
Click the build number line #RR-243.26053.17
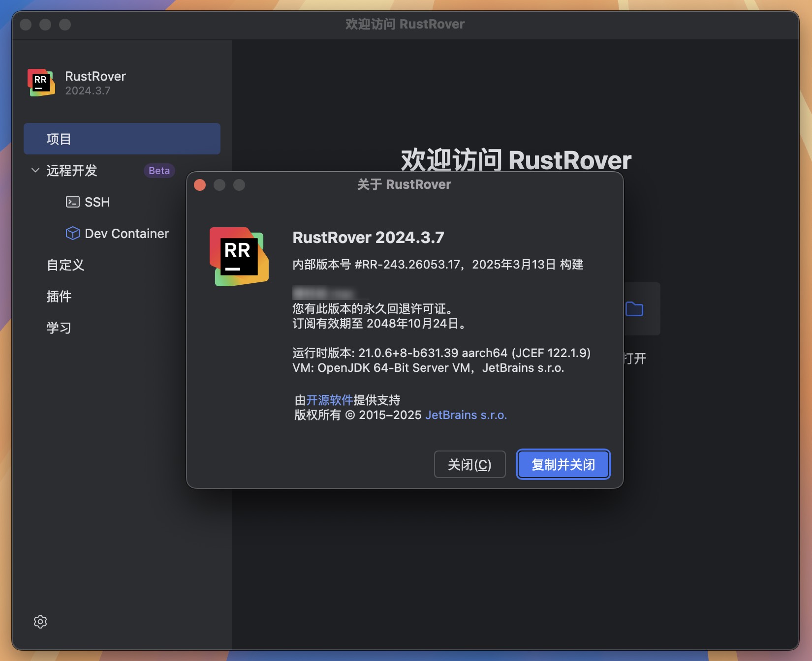pyautogui.click(x=437, y=265)
